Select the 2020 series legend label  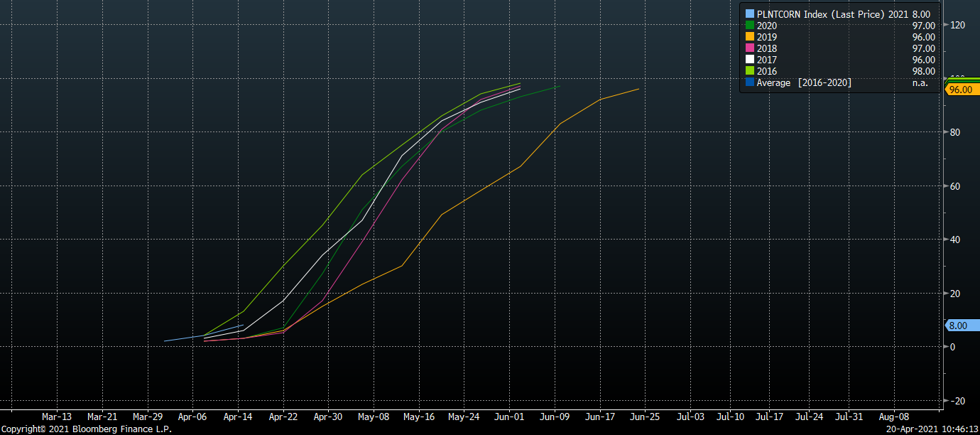(x=767, y=26)
